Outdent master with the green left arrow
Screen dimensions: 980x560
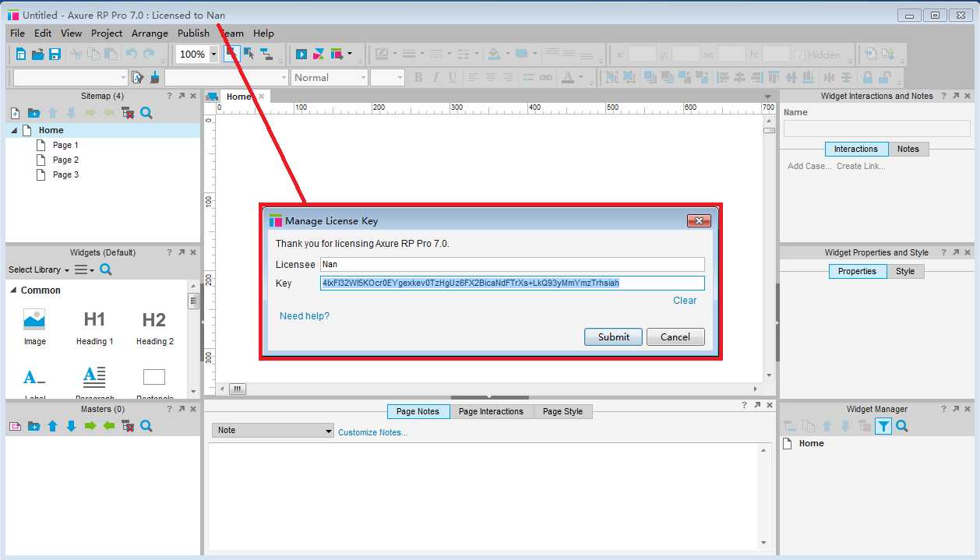click(x=109, y=426)
